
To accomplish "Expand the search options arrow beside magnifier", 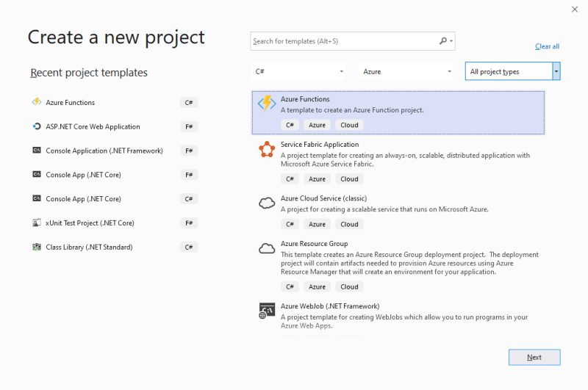I will [x=451, y=41].
